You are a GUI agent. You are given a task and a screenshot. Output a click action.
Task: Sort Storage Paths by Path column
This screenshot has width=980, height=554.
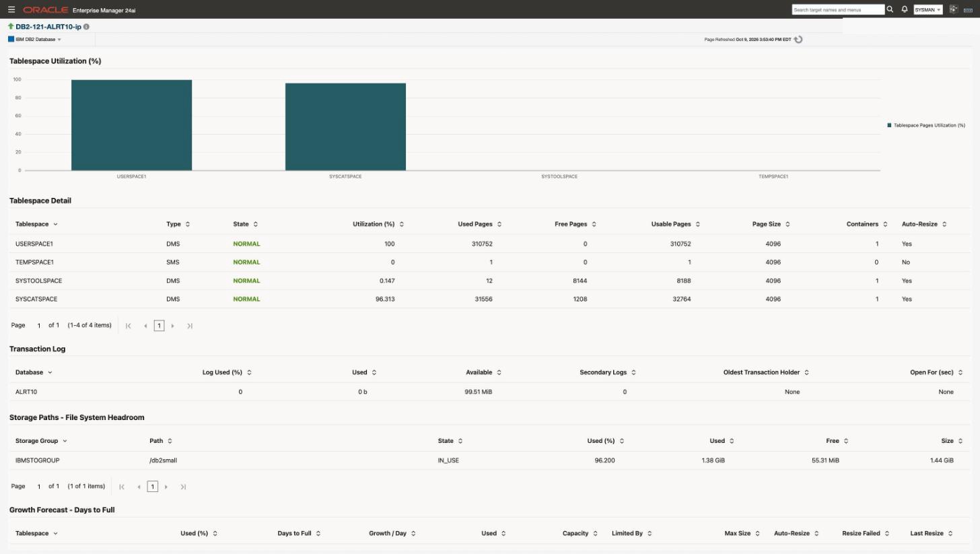pos(170,441)
